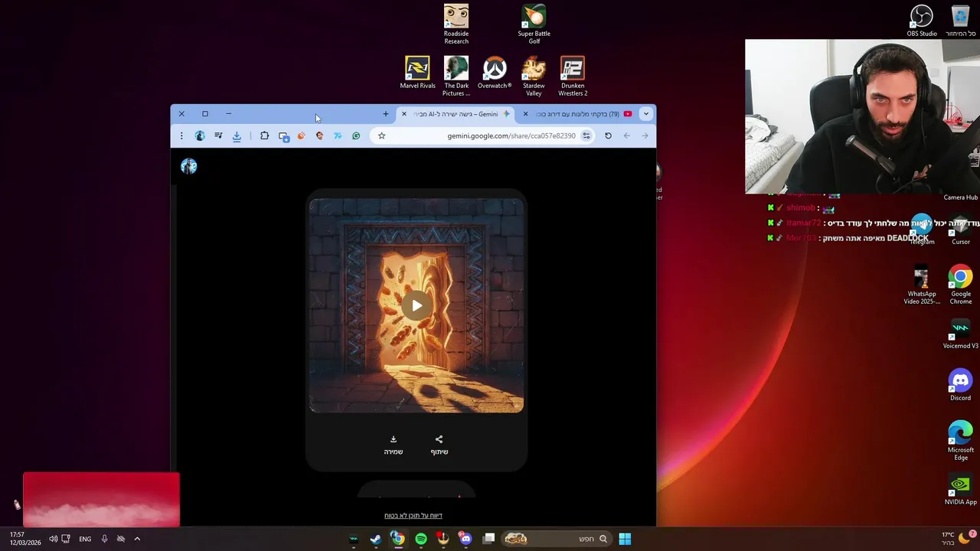Click the address bar with the gemini.google.com URL
Image resolution: width=980 pixels, height=551 pixels.
[x=483, y=135]
